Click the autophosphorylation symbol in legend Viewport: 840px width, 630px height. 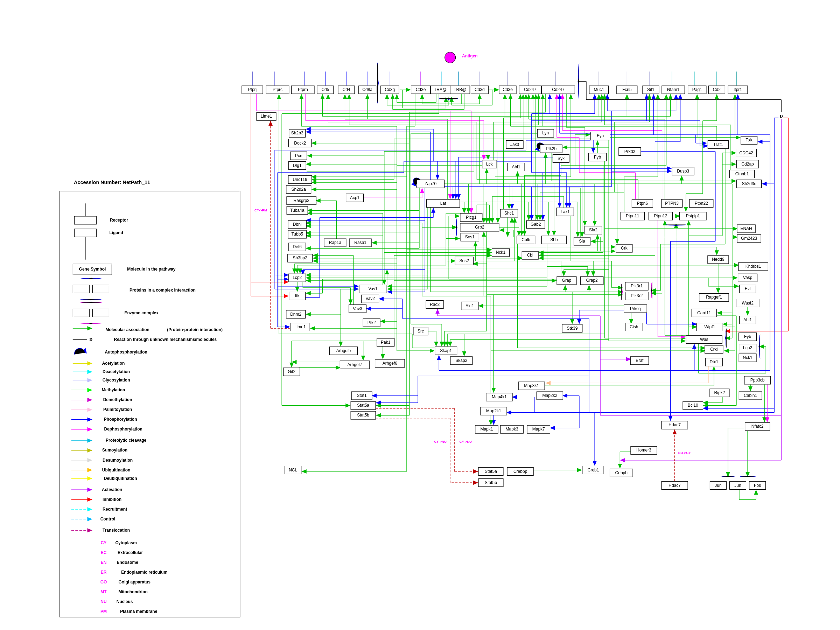tap(80, 351)
